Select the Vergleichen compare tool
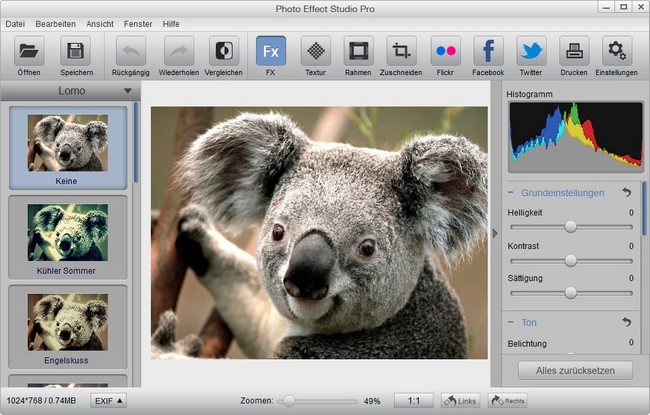The height and width of the screenshot is (415, 650). coord(223,51)
